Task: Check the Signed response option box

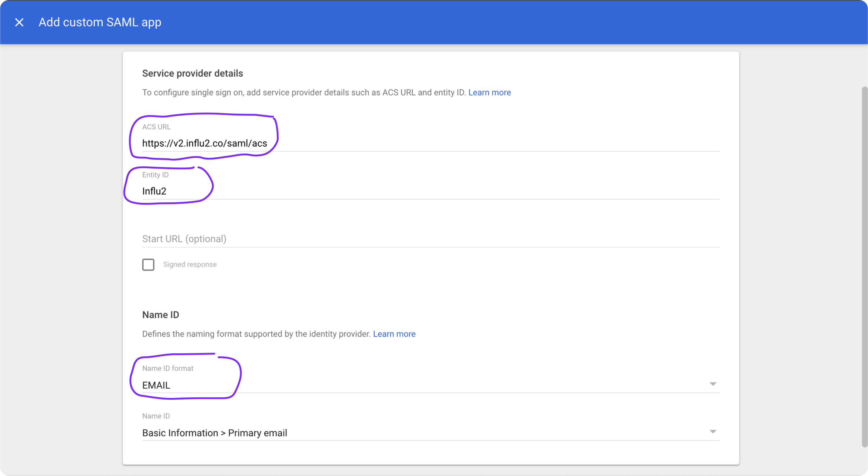Action: (x=148, y=264)
